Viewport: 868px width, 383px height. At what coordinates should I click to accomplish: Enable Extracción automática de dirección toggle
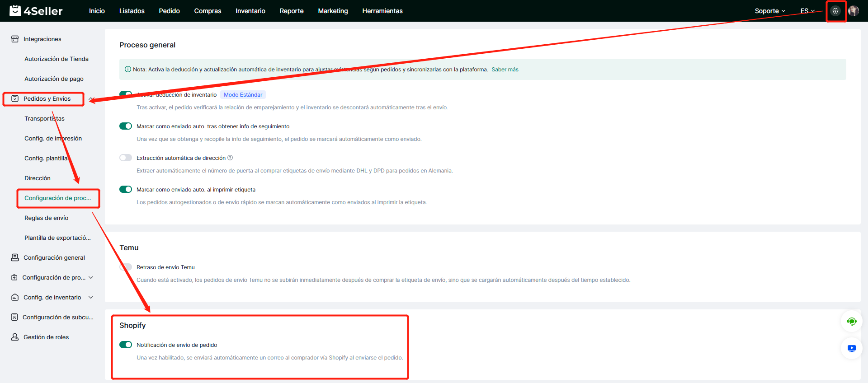(x=126, y=158)
